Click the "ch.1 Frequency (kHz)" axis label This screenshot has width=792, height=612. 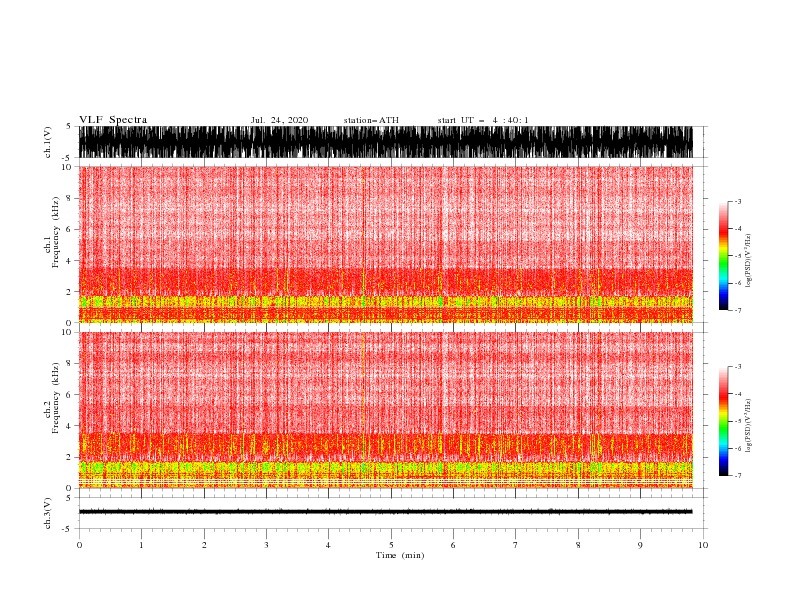click(x=52, y=233)
